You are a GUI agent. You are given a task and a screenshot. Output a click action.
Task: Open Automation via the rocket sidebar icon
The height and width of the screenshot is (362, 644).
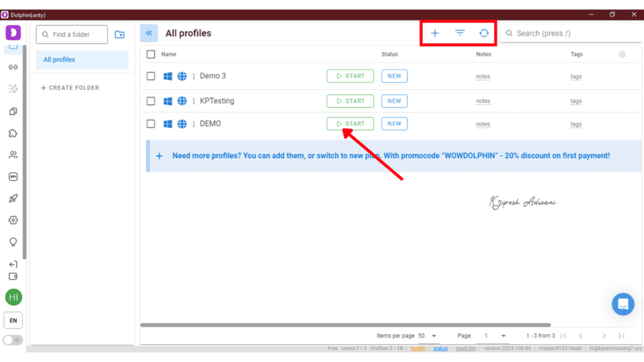pos(13,198)
